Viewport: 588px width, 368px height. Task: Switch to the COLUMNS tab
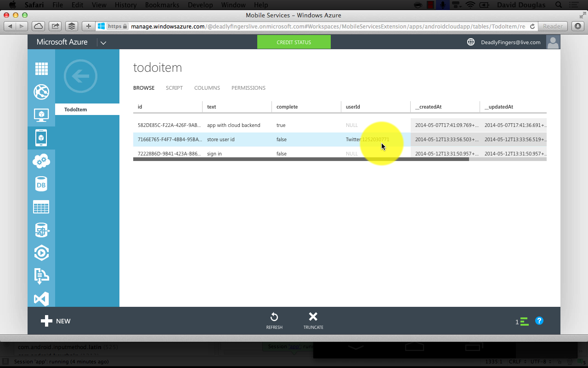pos(207,88)
